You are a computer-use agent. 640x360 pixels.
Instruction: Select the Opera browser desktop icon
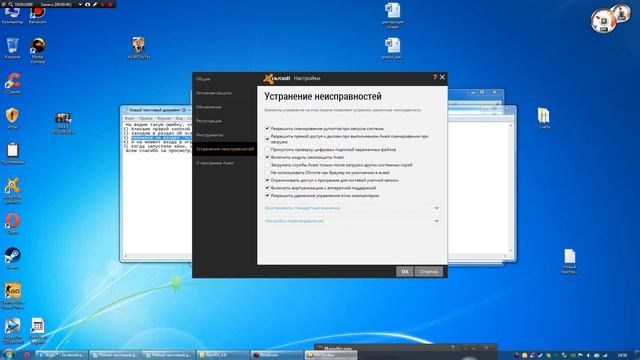[12, 224]
